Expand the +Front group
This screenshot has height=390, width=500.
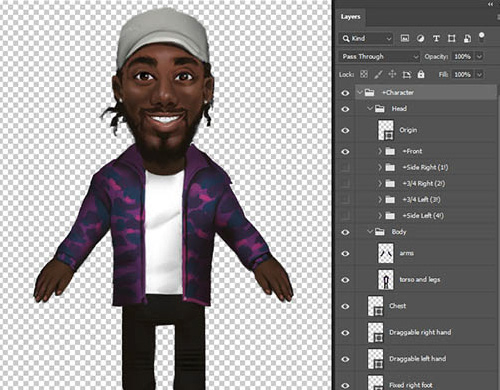pyautogui.click(x=380, y=151)
